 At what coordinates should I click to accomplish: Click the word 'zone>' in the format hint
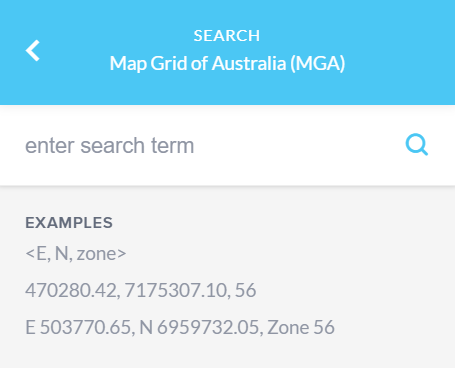pos(101,254)
